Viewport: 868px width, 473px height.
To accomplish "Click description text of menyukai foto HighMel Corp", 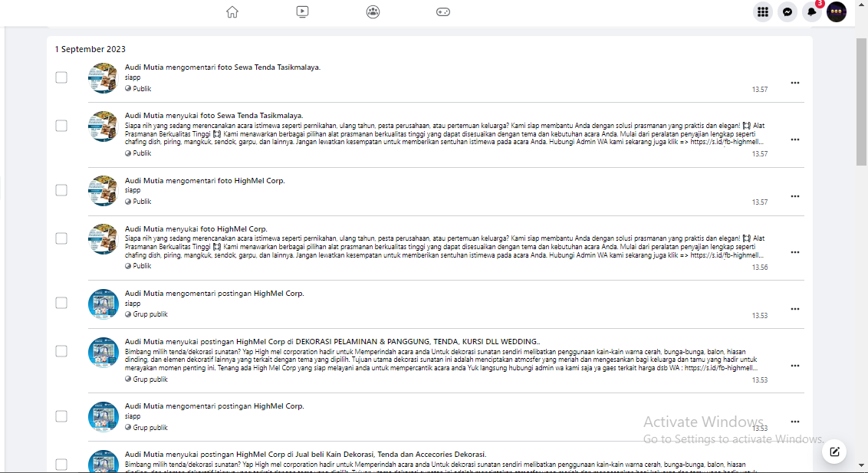I will 445,247.
